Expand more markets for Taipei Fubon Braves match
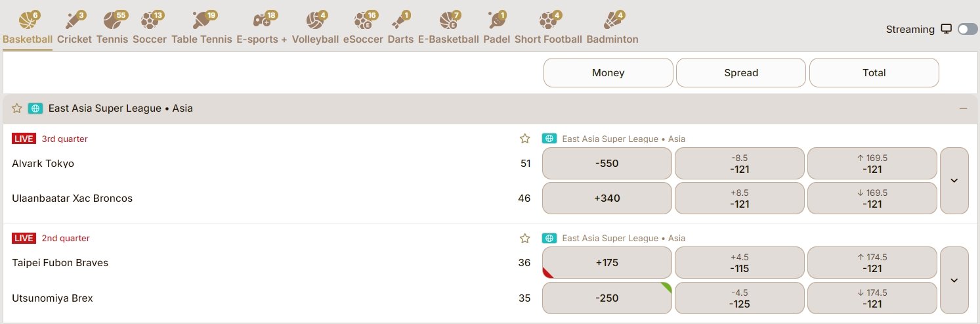Viewport: 980px width, 324px height. pyautogui.click(x=954, y=280)
